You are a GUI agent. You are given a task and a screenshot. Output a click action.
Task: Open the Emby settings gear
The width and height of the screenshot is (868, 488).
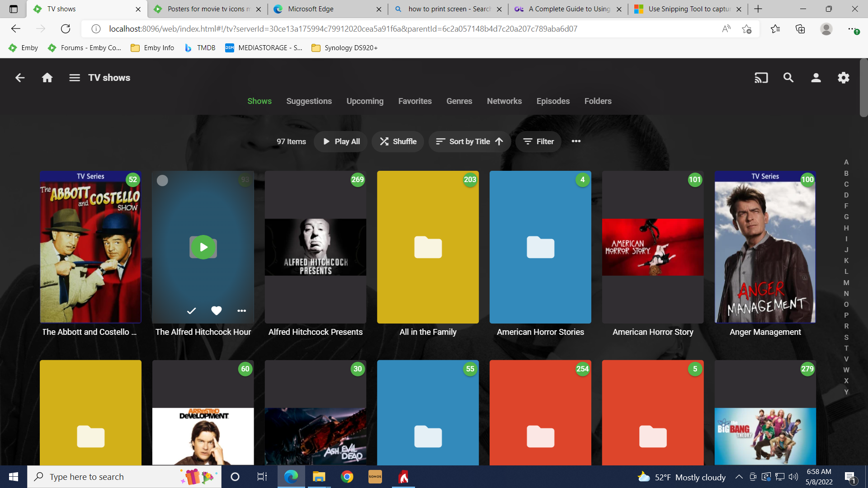click(843, 78)
